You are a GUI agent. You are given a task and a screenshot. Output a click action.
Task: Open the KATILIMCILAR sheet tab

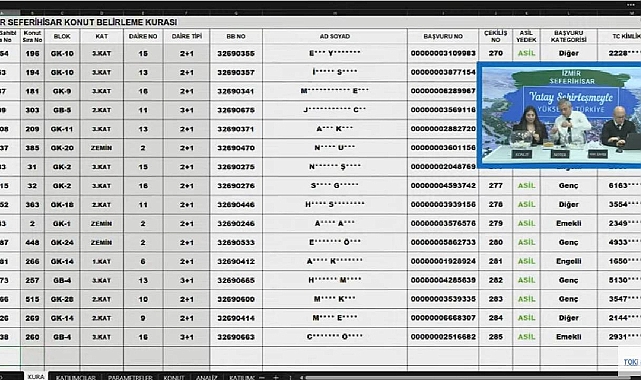[76, 377]
